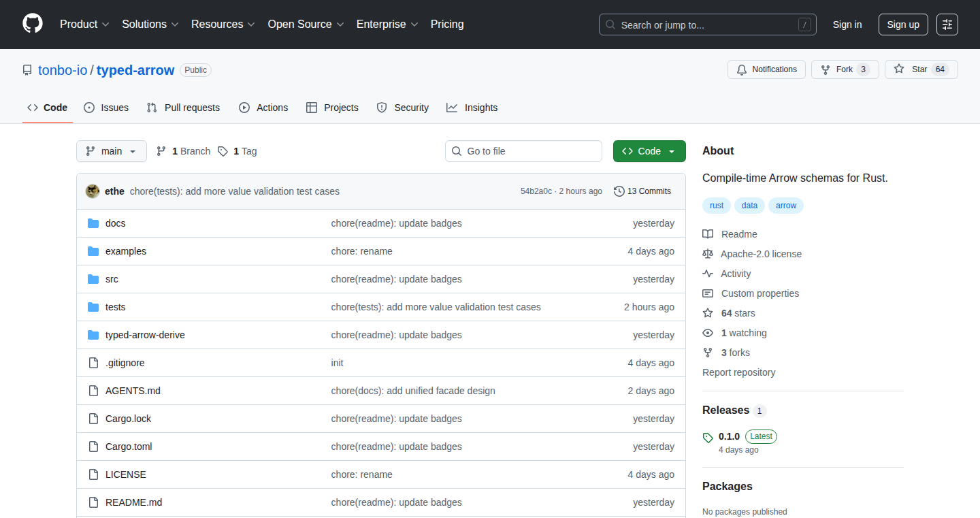This screenshot has width=980, height=518.
Task: Click the star icon in Star button
Action: click(899, 69)
